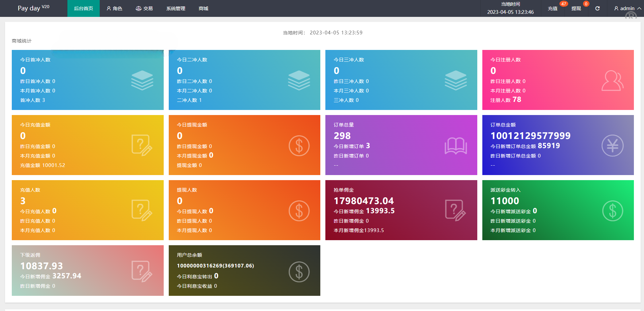Click the layers icon on 今日首冲人数 card

pos(142,80)
